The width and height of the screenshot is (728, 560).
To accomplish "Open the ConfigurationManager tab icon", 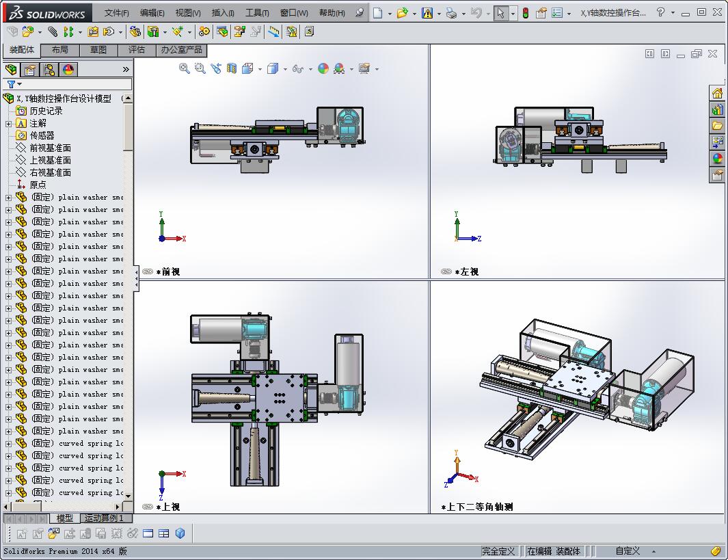I will coord(49,70).
